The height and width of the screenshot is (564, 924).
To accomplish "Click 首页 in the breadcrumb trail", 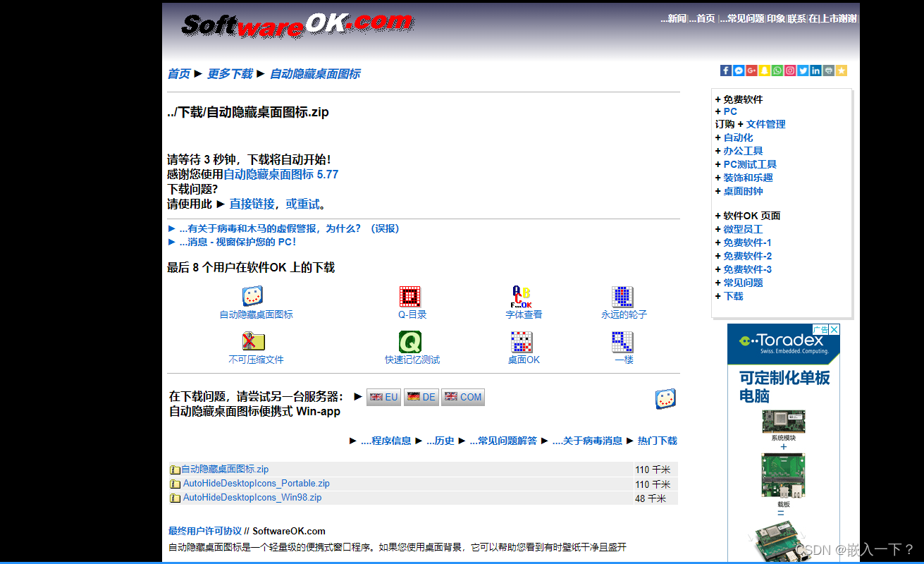I will point(179,74).
